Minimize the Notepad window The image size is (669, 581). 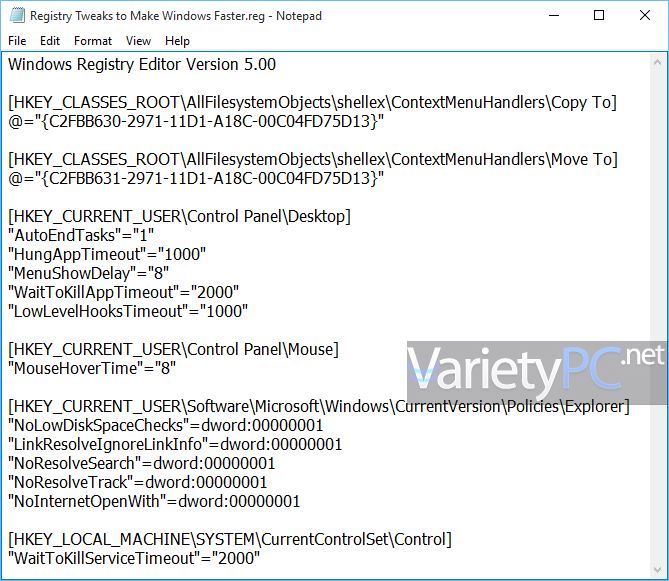[x=554, y=15]
